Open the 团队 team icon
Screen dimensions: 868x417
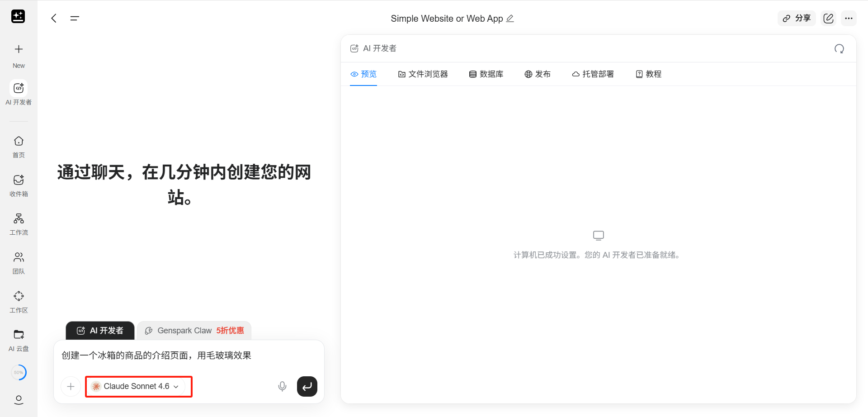click(19, 257)
